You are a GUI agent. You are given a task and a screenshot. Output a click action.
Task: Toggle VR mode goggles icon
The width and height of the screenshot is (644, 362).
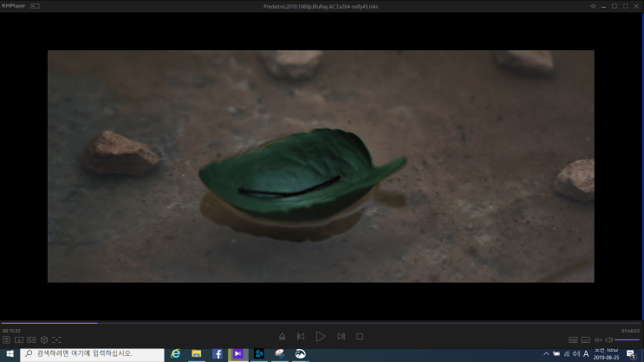(x=31, y=339)
